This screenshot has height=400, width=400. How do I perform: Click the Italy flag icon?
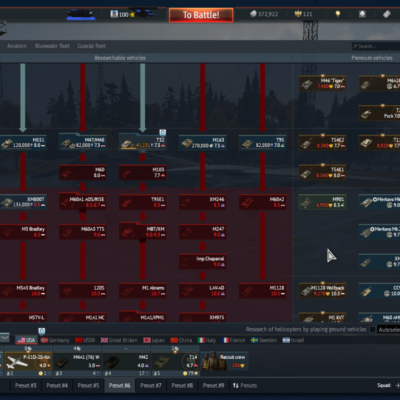point(201,340)
